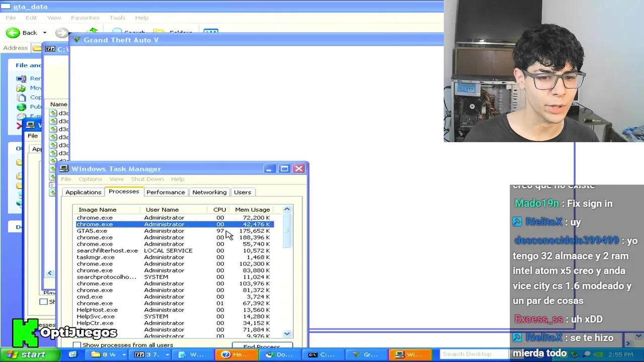Viewport: 644px width, 362px height.
Task: Click the 97 CPU value for GTA5.exe
Action: [220, 231]
